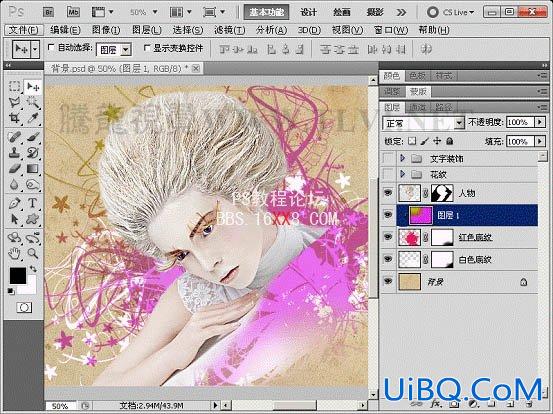This screenshot has width=553, height=414.
Task: Click the lock all button
Action: pos(449,141)
